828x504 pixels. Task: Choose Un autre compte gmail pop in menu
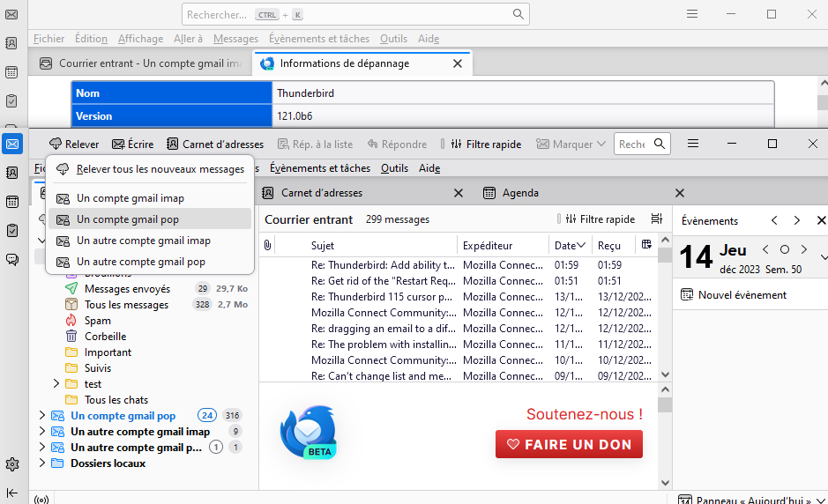coord(150,261)
